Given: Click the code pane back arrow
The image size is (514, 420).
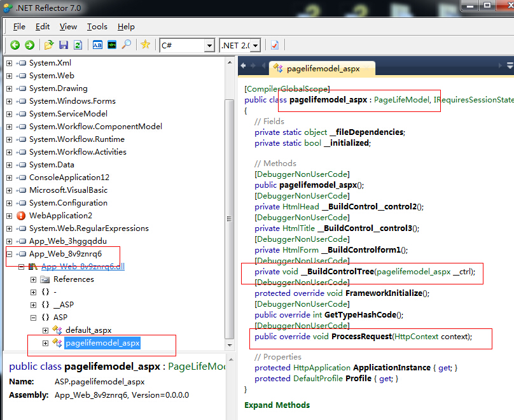Looking at the screenshot, I should click(x=243, y=66).
